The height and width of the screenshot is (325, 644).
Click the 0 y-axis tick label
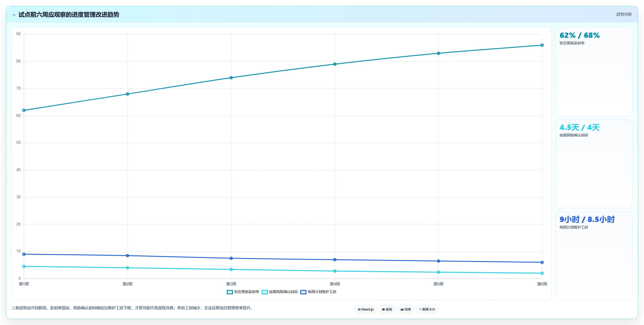point(20,278)
